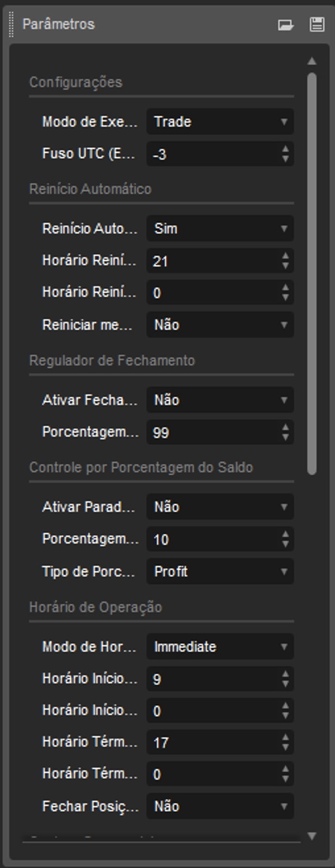Toggle the Fechar Posições Não option

[x=220, y=806]
